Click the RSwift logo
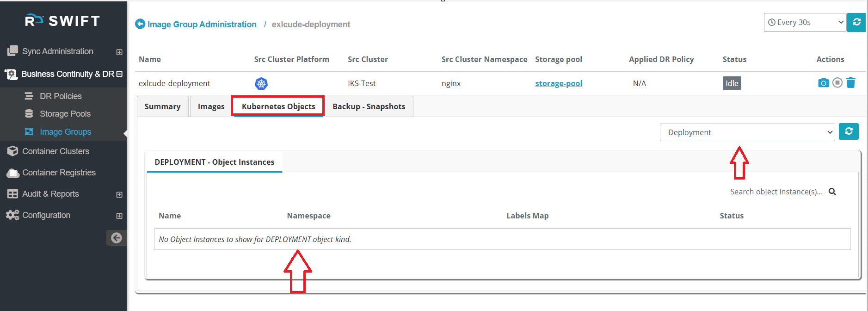The image size is (868, 311). [x=62, y=20]
